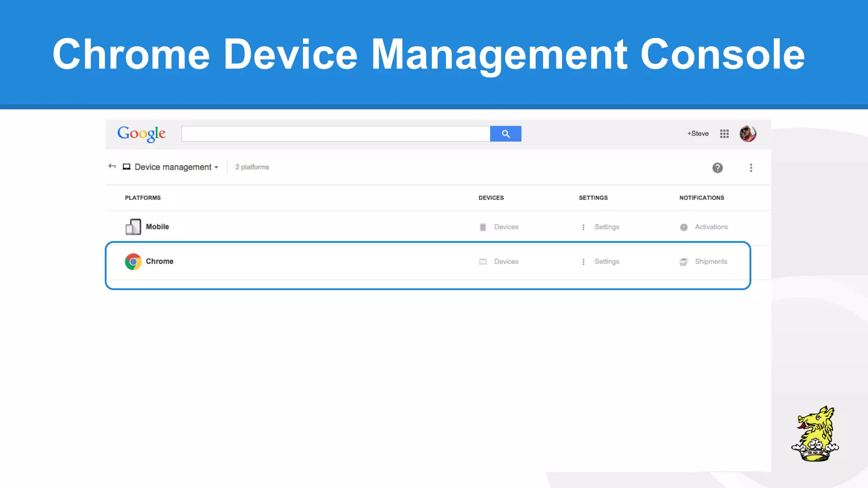
Task: Click the NOTIFICATIONS column header
Action: click(702, 198)
